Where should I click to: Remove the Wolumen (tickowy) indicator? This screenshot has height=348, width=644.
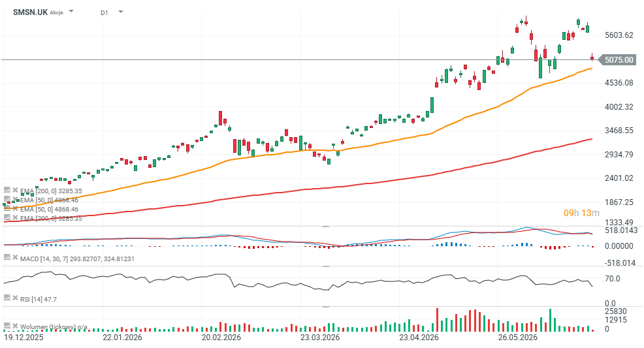(15, 325)
